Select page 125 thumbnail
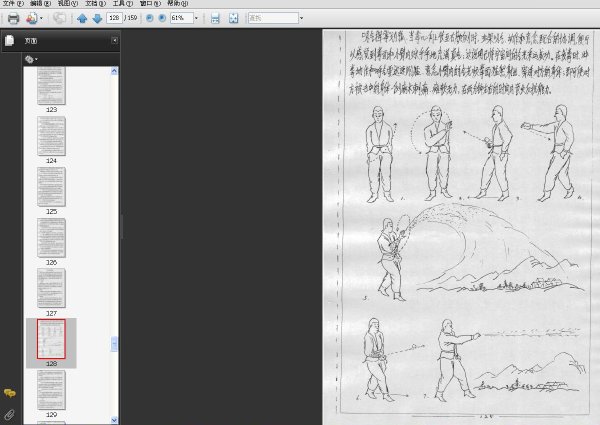600x425 pixels. point(51,187)
